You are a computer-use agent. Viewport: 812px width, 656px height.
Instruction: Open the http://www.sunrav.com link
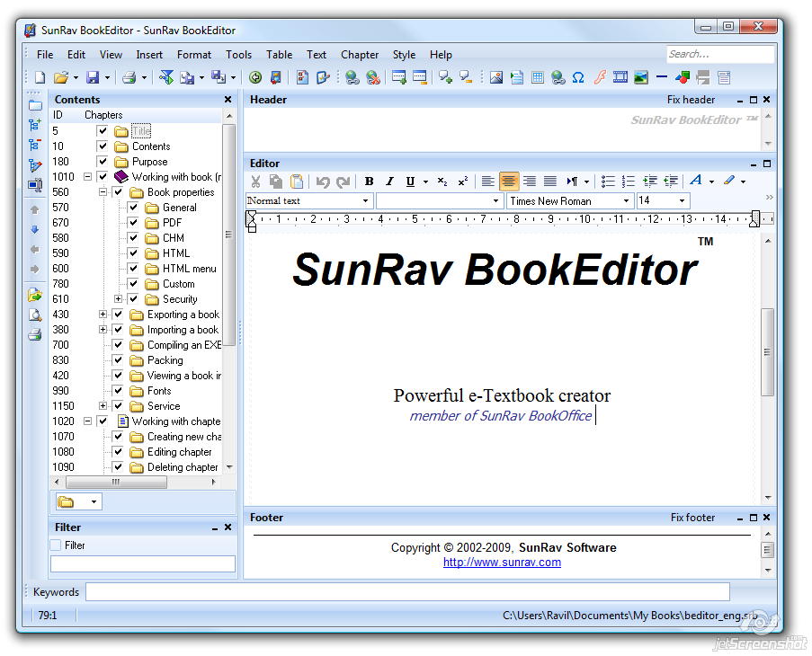pyautogui.click(x=502, y=563)
